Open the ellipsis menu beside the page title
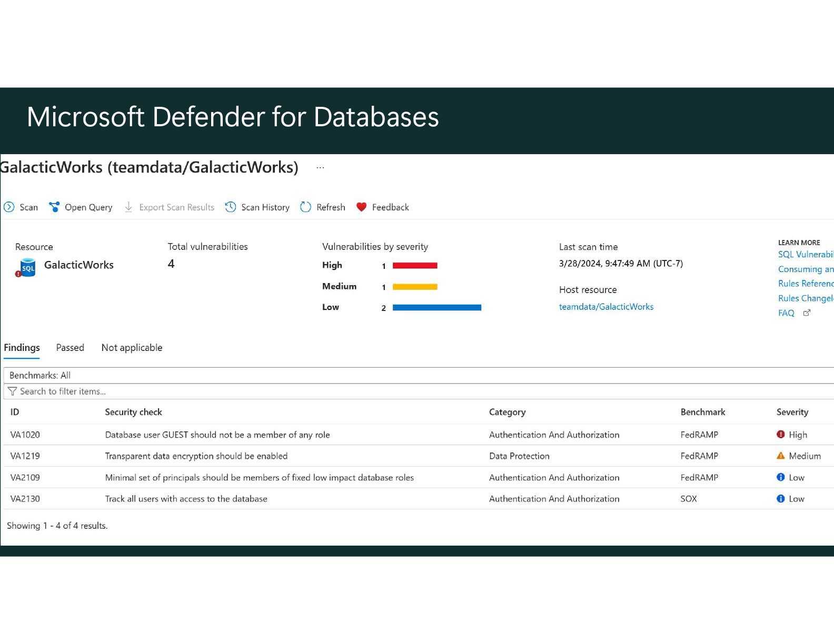Screen dimensions: 834x644 point(320,168)
